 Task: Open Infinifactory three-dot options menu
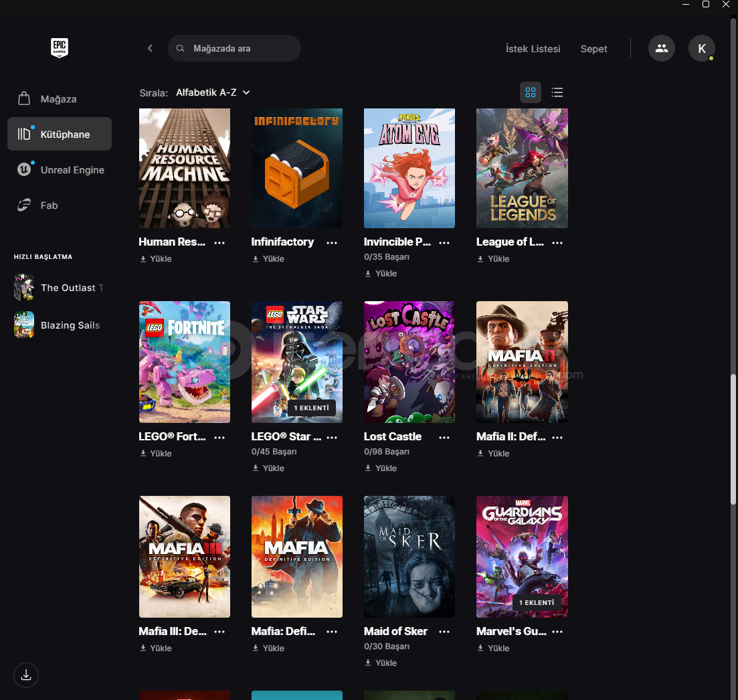point(332,243)
